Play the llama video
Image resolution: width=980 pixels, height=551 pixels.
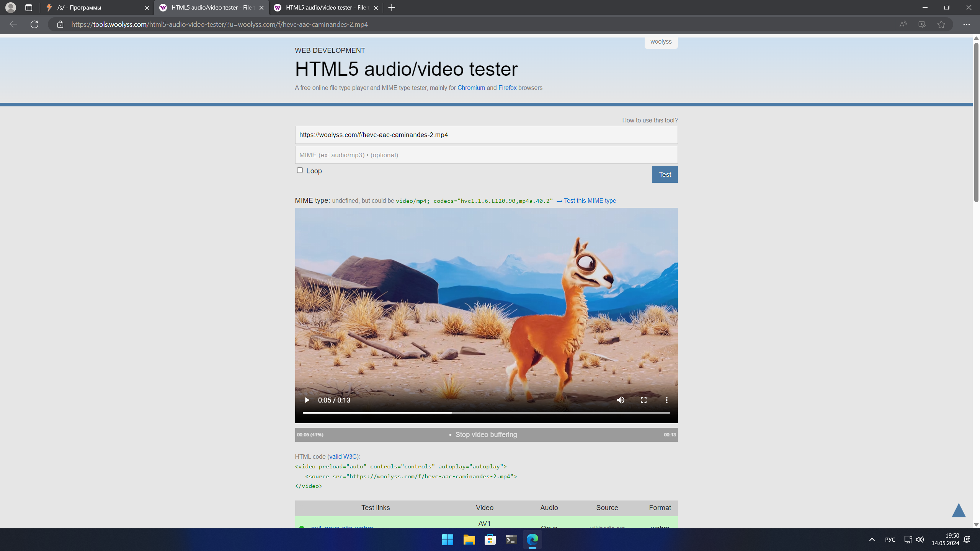tap(307, 400)
